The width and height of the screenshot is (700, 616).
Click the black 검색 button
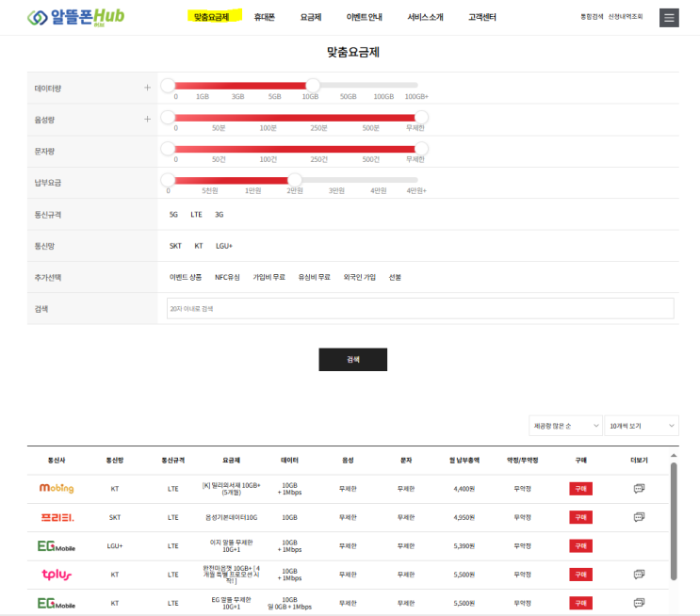352,360
